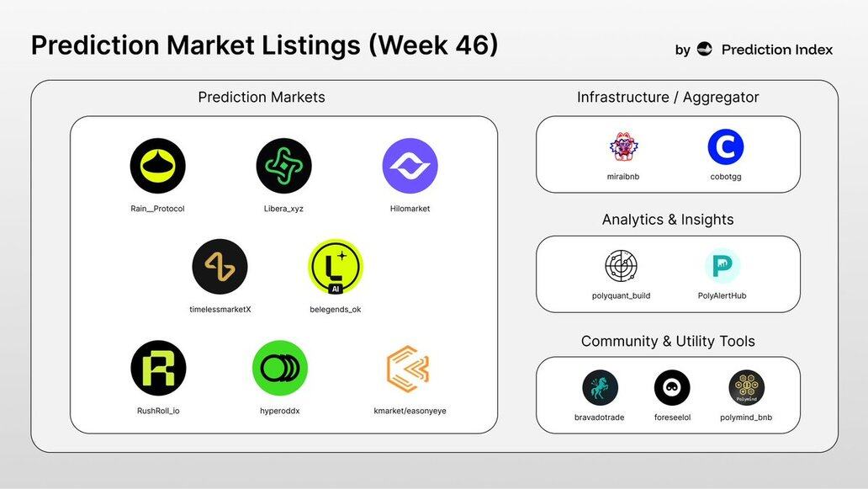Click the Prediction Markets section heading
Screen dimensions: 868x489
(262, 97)
